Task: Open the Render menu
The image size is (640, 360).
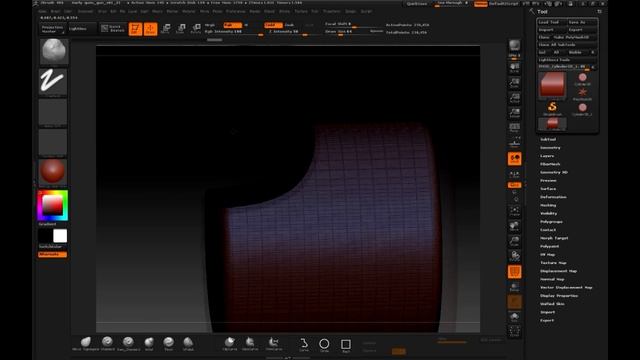Action: point(255,11)
